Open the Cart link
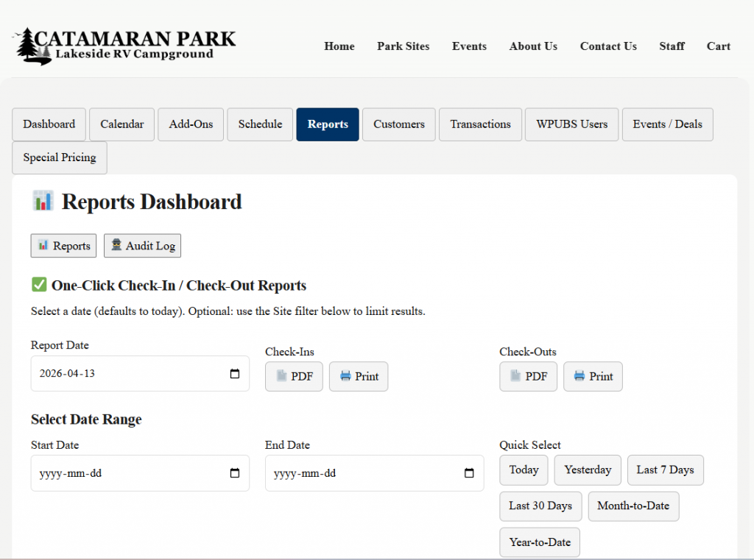Image resolution: width=754 pixels, height=560 pixels. 718,46
